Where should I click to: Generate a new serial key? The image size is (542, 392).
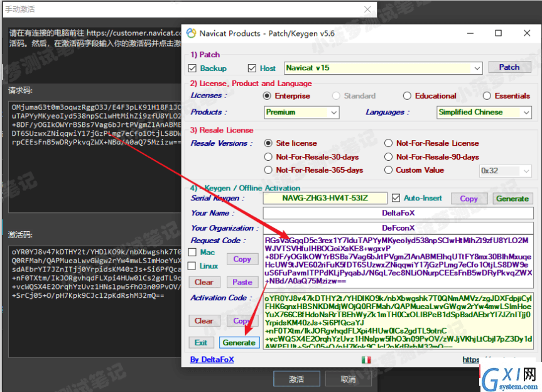point(512,199)
